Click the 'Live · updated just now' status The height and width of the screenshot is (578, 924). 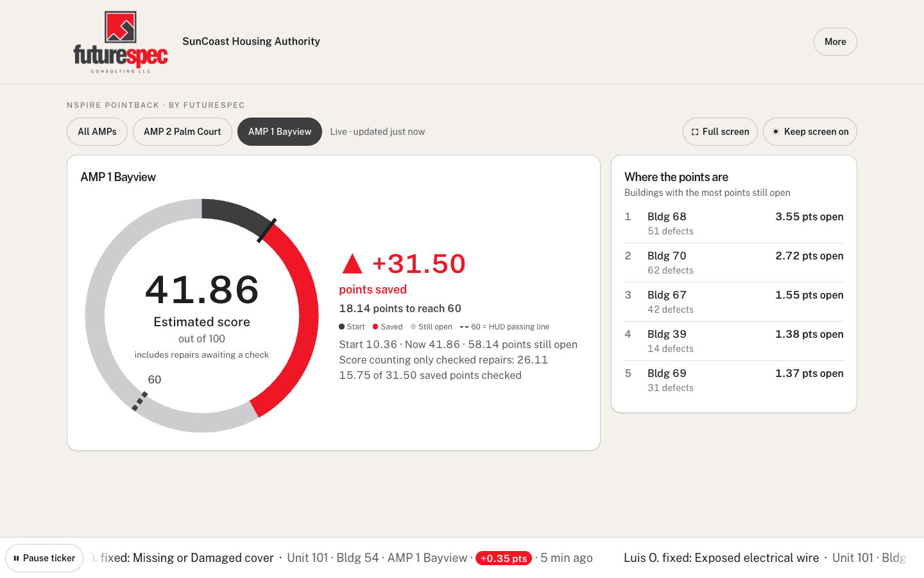(x=377, y=132)
